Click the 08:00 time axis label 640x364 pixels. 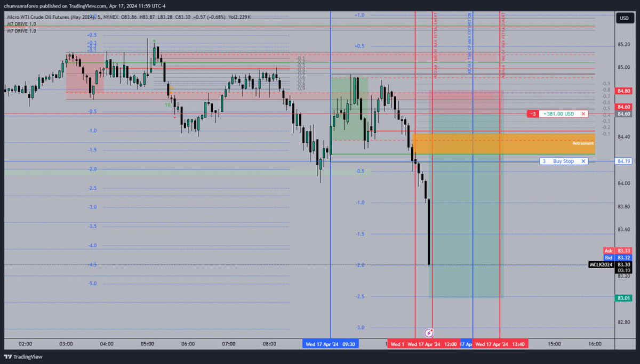tap(269, 344)
